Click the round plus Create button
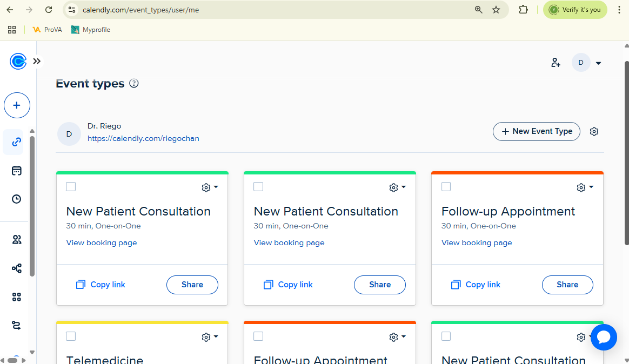Viewport: 629px width, 364px height. (x=17, y=105)
